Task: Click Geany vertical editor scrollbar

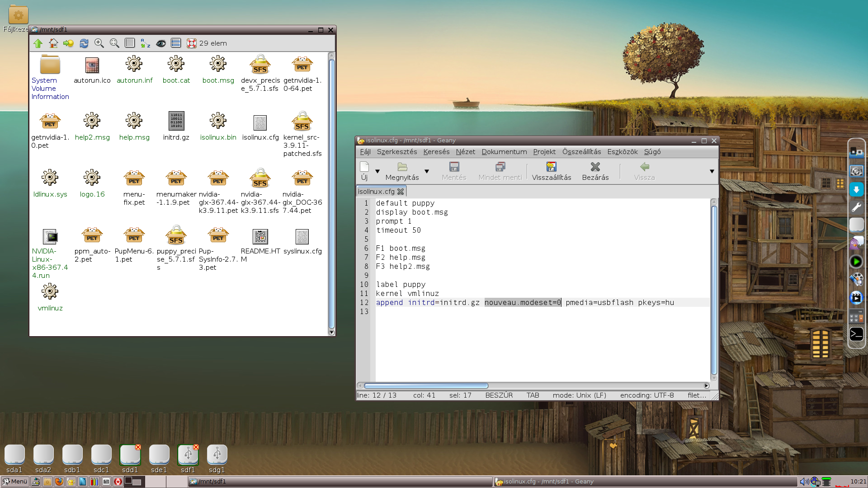Action: pos(714,289)
